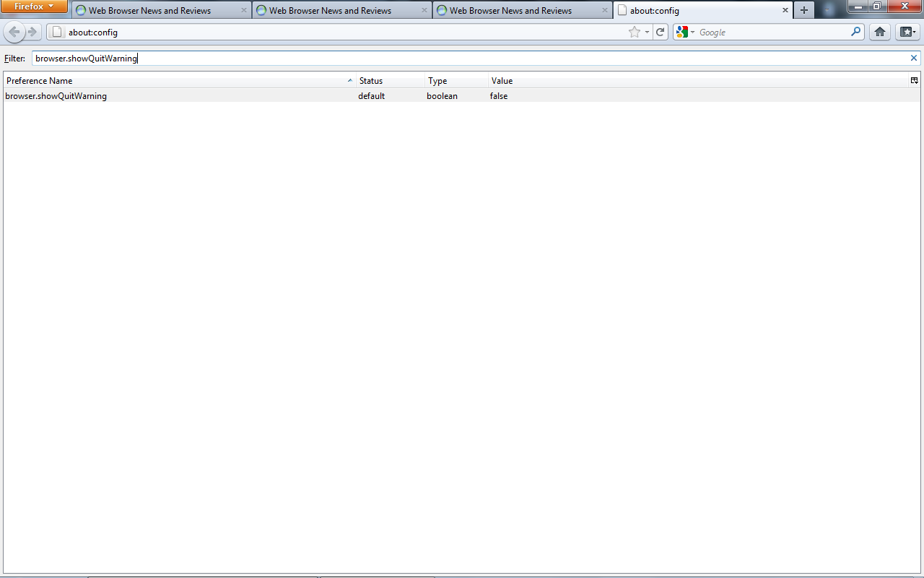The width and height of the screenshot is (924, 578).
Task: Bookmark this page with the star icon
Action: tap(634, 32)
